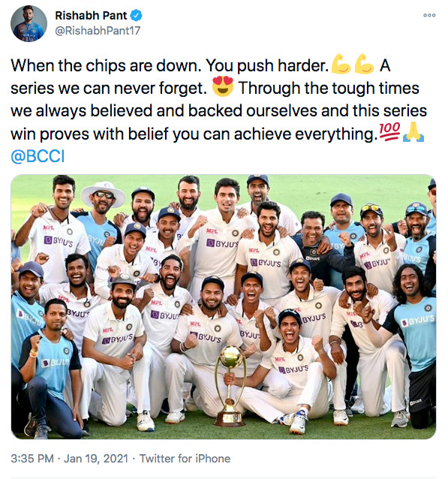The image size is (448, 479).
Task: Click the 3:35 PM timestamp
Action: [x=32, y=459]
